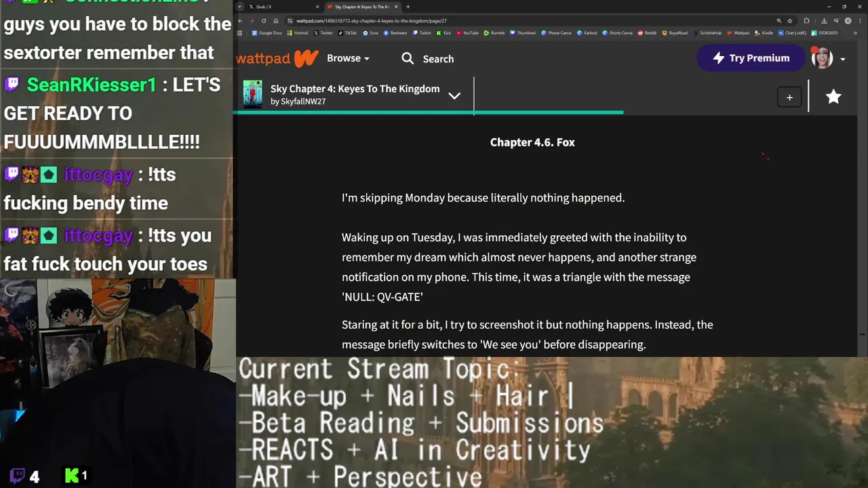Open the YouTube bookmark
The image size is (868, 488).
[467, 33]
